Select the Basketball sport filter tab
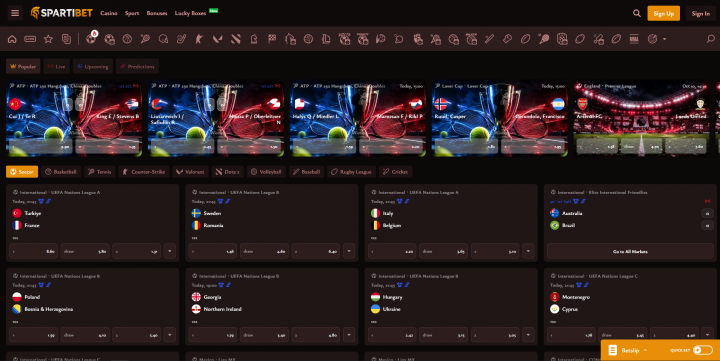 (61, 172)
